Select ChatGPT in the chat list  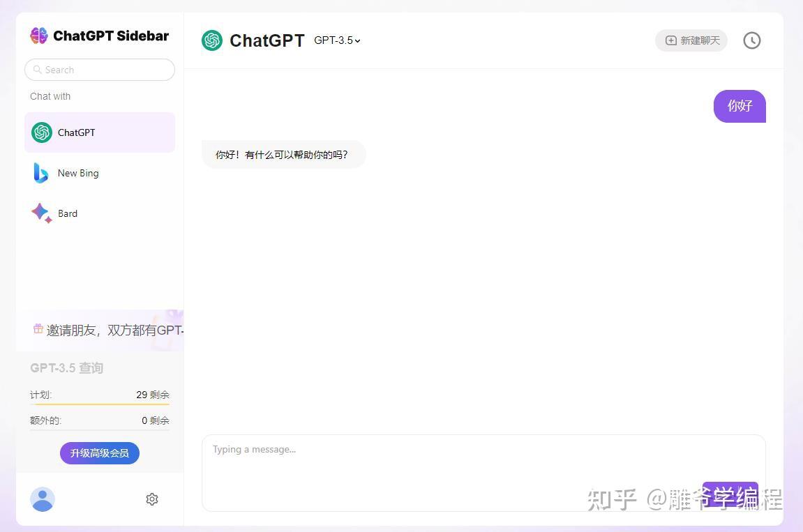pos(100,132)
